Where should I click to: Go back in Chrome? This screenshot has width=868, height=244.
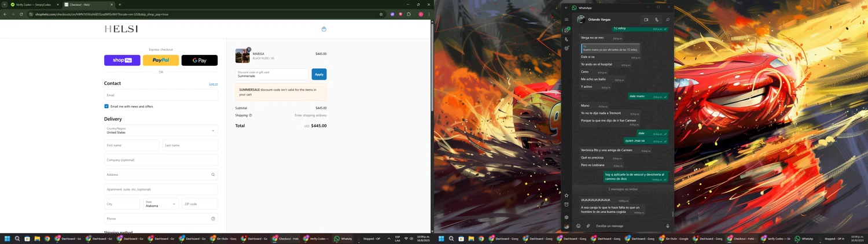point(5,14)
